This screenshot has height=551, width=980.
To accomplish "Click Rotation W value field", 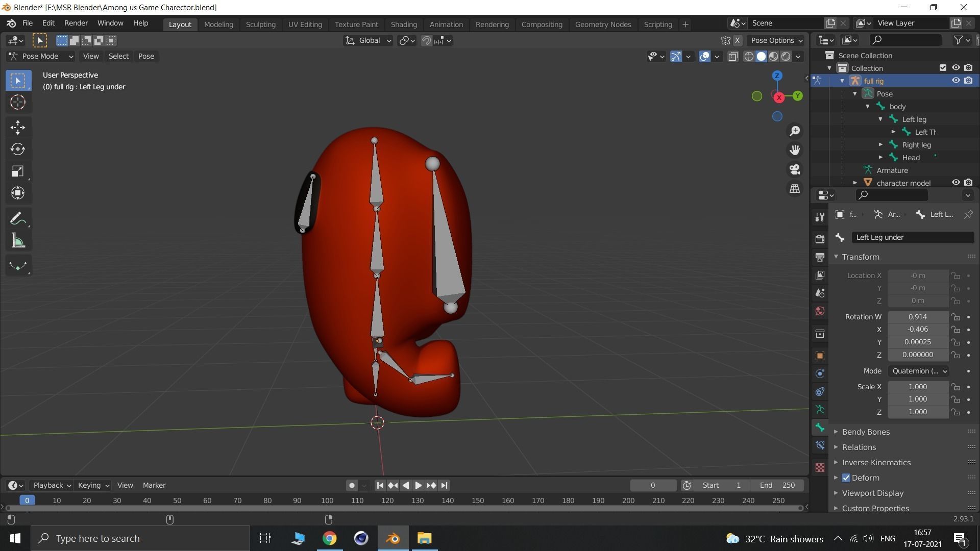I will pyautogui.click(x=918, y=317).
